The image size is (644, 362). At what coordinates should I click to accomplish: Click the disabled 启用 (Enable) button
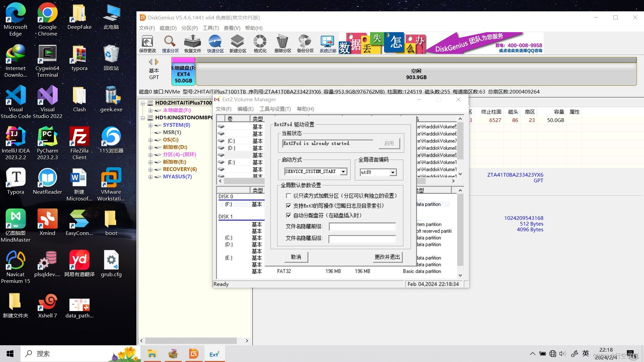tap(389, 143)
